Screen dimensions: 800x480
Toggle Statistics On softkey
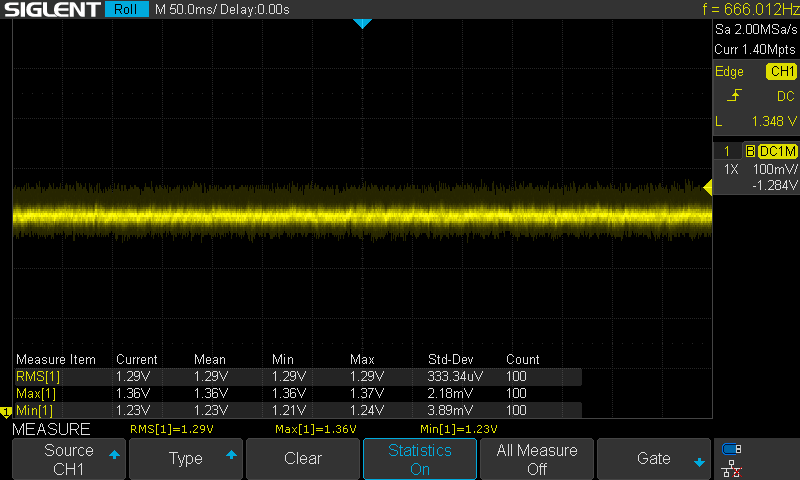[420, 459]
